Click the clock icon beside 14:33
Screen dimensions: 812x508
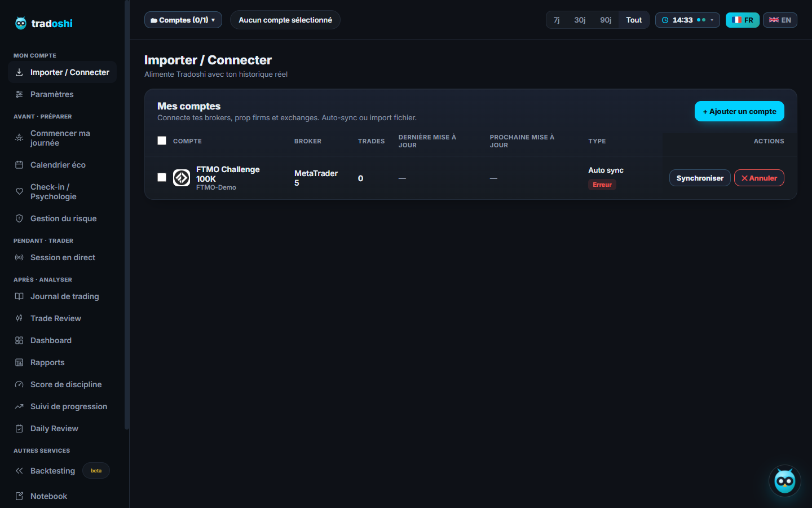(x=665, y=20)
